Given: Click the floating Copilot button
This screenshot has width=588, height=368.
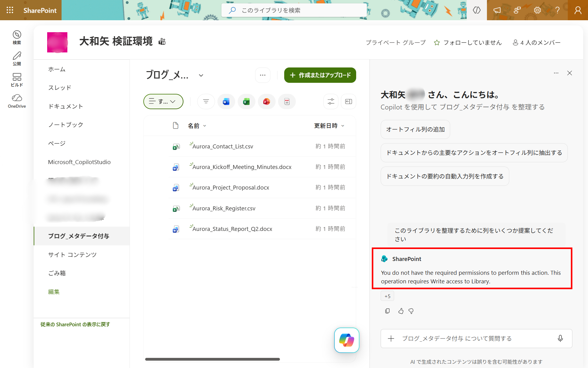Looking at the screenshot, I should (x=347, y=340).
